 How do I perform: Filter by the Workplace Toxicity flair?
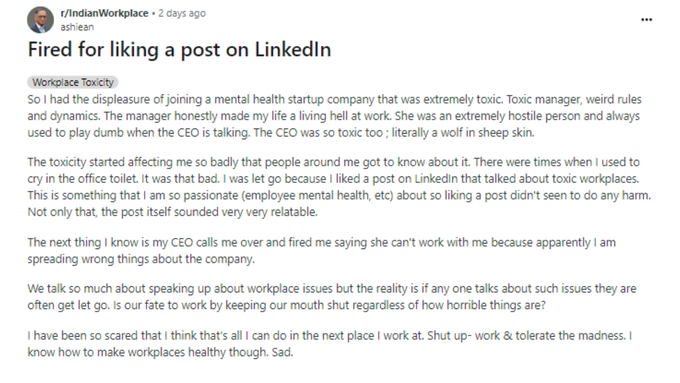point(72,82)
